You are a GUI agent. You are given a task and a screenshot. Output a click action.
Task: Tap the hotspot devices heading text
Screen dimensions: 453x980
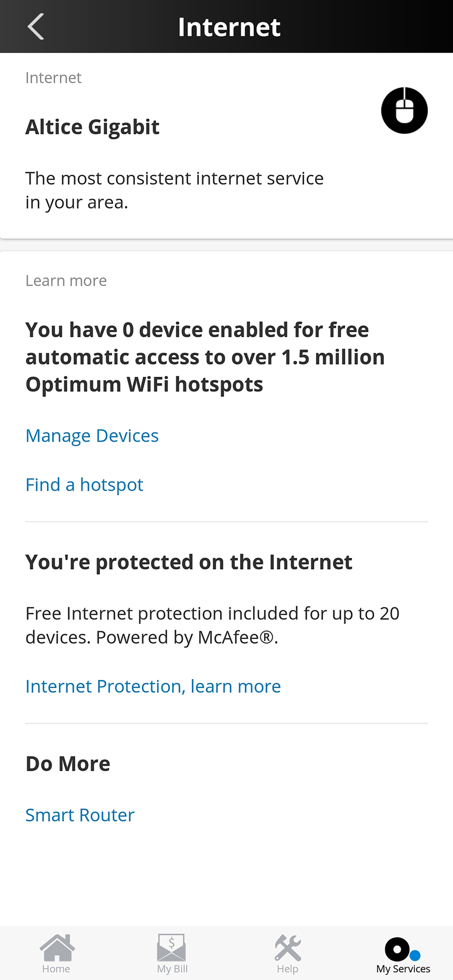pos(205,357)
